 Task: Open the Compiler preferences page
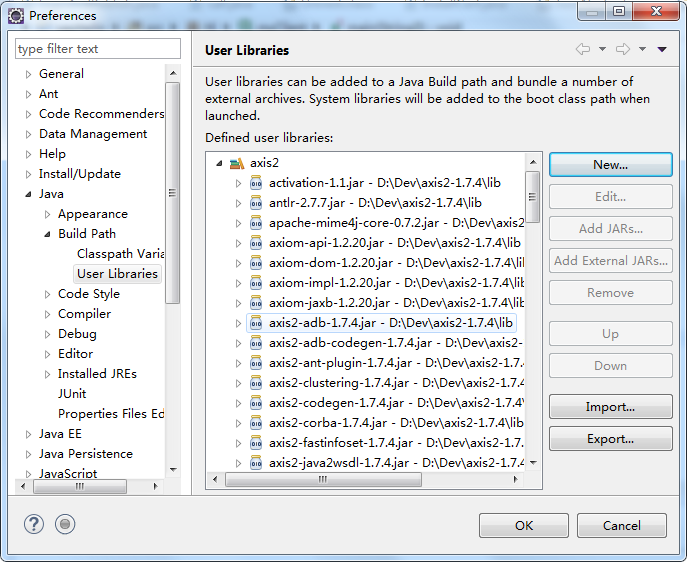point(85,314)
